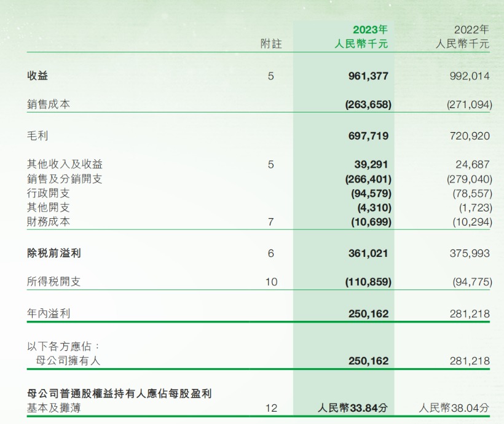Click note number 7 beside 財務成本
Image resolution: width=504 pixels, height=424 pixels.
[271, 222]
